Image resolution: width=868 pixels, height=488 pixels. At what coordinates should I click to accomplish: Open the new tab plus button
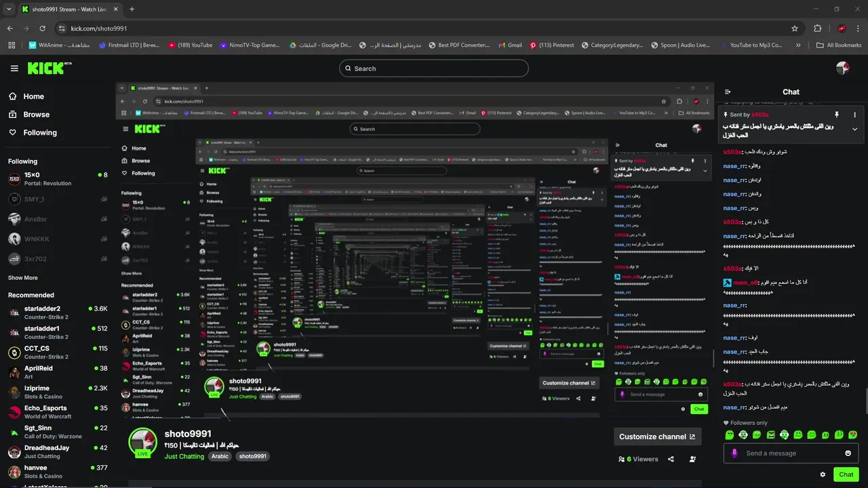[x=132, y=9]
